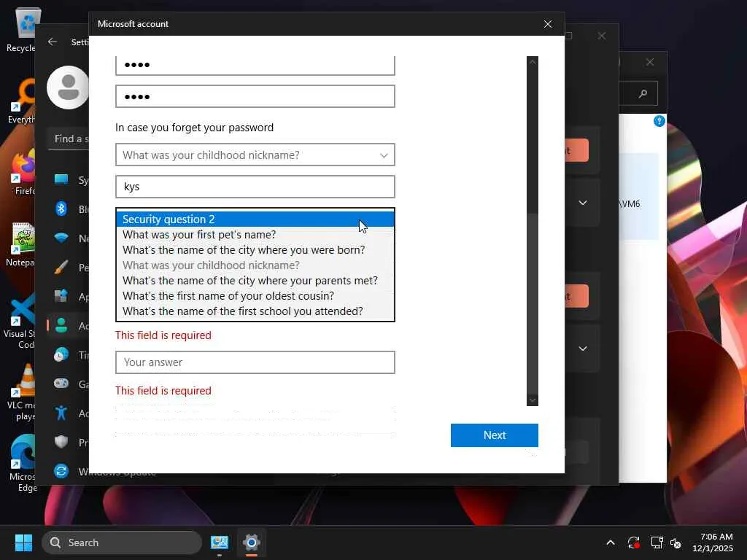
Task: Select the oldest cousin first name question
Action: click(255, 296)
